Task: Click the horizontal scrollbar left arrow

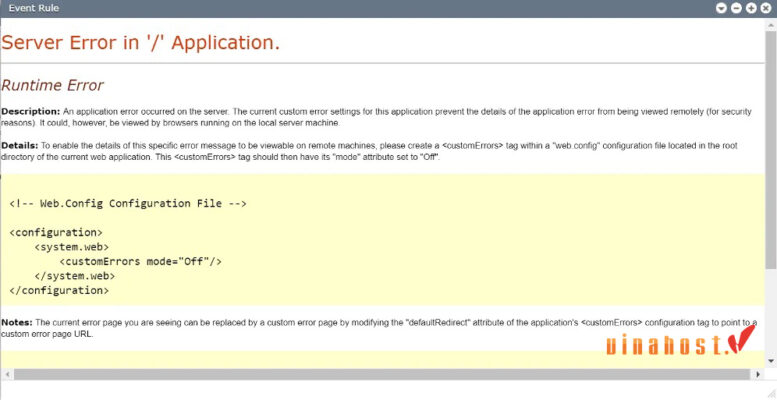Action: coord(5,374)
